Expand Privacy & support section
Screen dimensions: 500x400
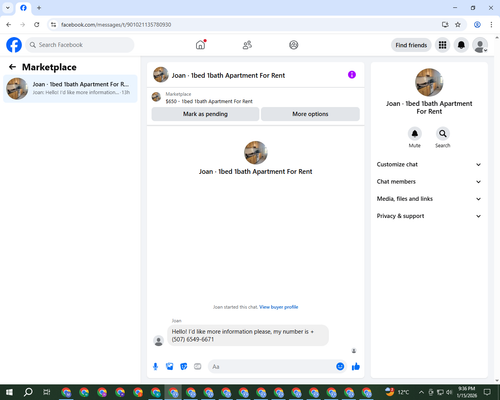(429, 216)
